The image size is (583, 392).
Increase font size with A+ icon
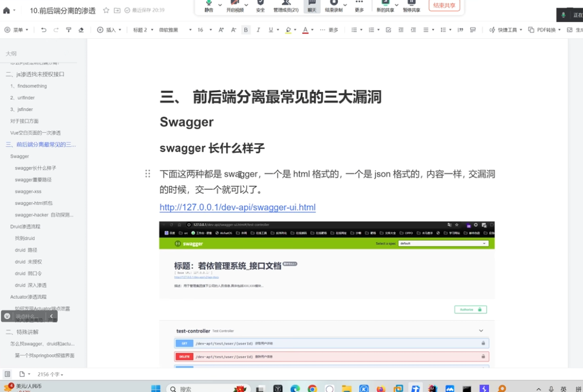(221, 30)
